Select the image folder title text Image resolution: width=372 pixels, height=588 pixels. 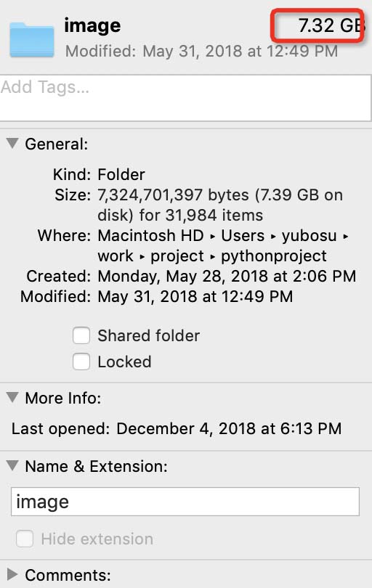92,26
